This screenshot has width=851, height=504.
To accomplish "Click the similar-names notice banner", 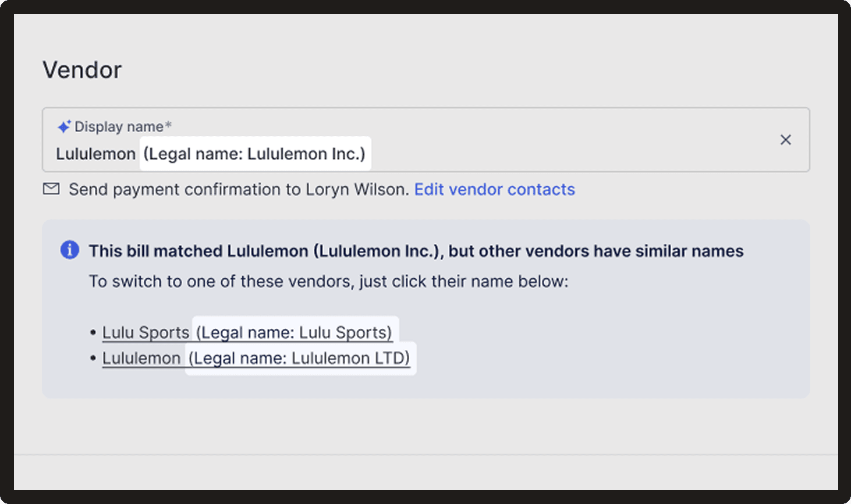I will pos(426,307).
